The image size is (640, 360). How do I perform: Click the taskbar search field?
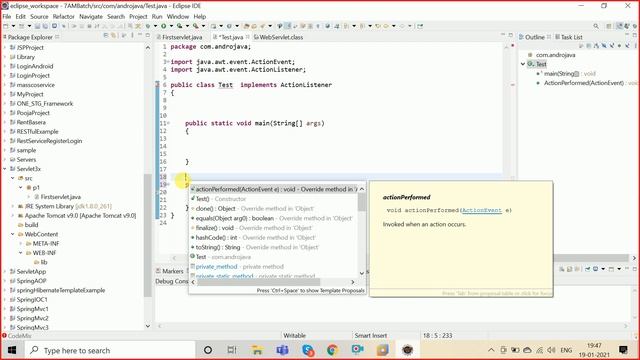point(109,350)
